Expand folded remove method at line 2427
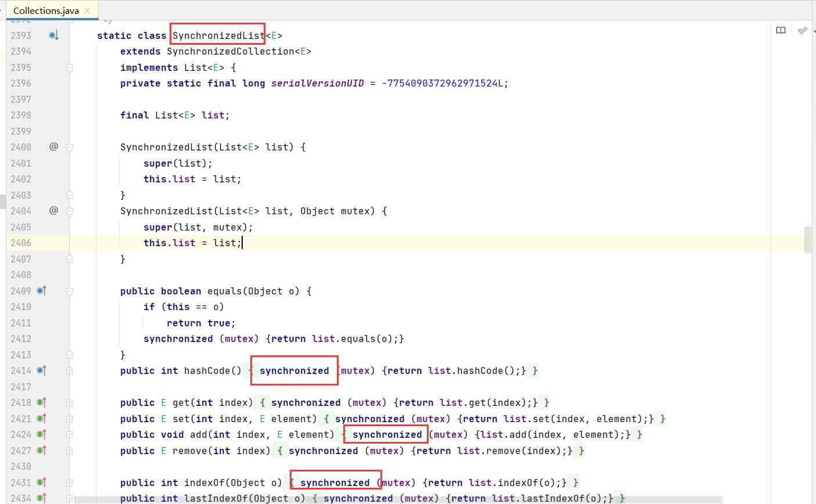 point(69,451)
